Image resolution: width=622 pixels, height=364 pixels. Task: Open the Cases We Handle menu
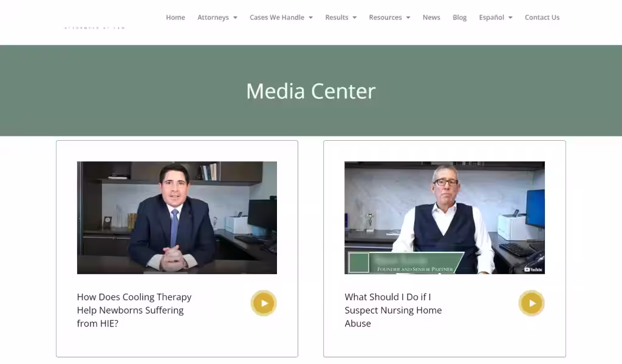click(277, 18)
